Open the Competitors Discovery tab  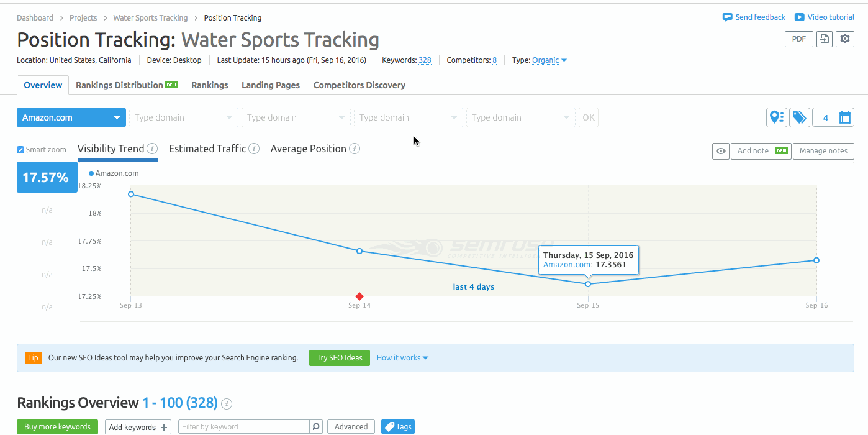point(359,85)
